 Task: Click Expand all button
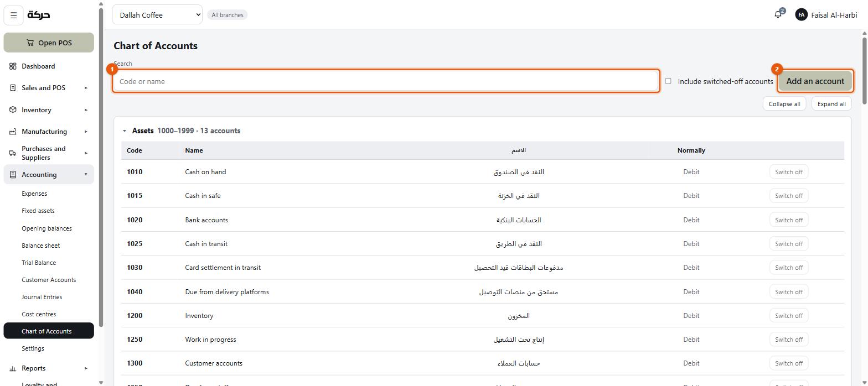(x=831, y=104)
